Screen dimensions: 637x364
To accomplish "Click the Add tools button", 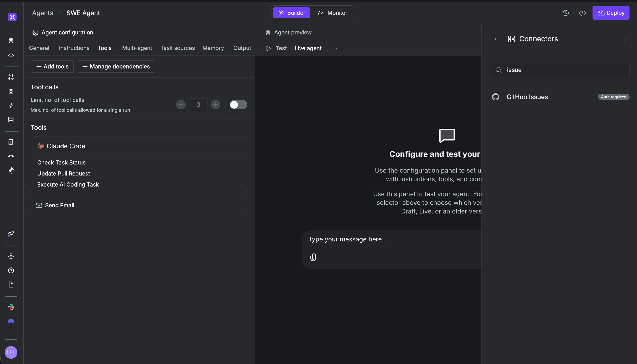I will [x=52, y=67].
